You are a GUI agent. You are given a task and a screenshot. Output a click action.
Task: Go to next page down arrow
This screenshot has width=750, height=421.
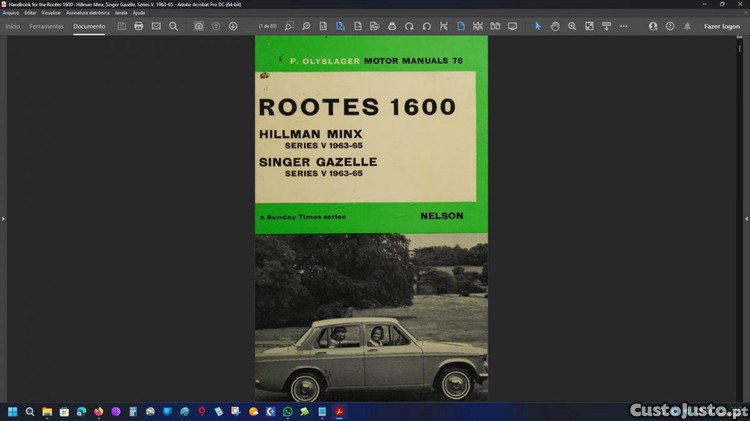click(x=233, y=26)
